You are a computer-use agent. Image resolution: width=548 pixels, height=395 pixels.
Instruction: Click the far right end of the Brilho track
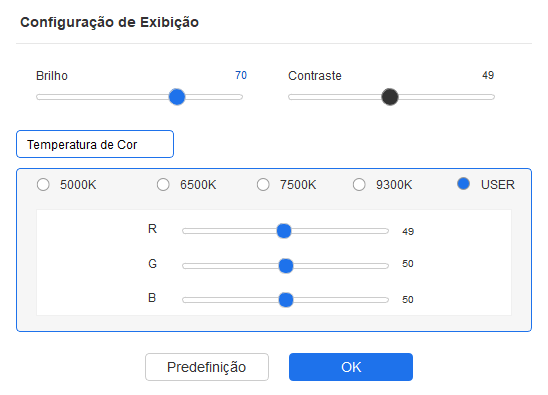[x=240, y=97]
